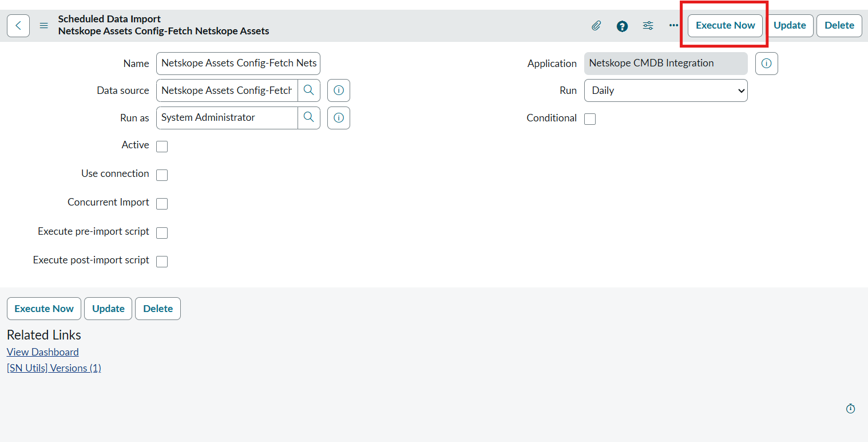Click bottom Delete button
Viewport: 868px width, 442px height.
coord(158,309)
